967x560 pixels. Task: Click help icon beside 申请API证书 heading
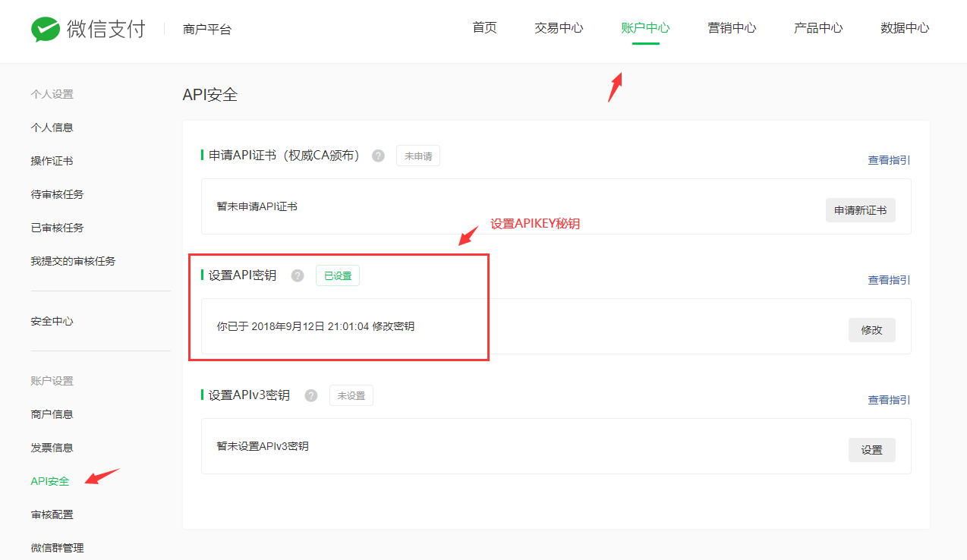(x=378, y=156)
